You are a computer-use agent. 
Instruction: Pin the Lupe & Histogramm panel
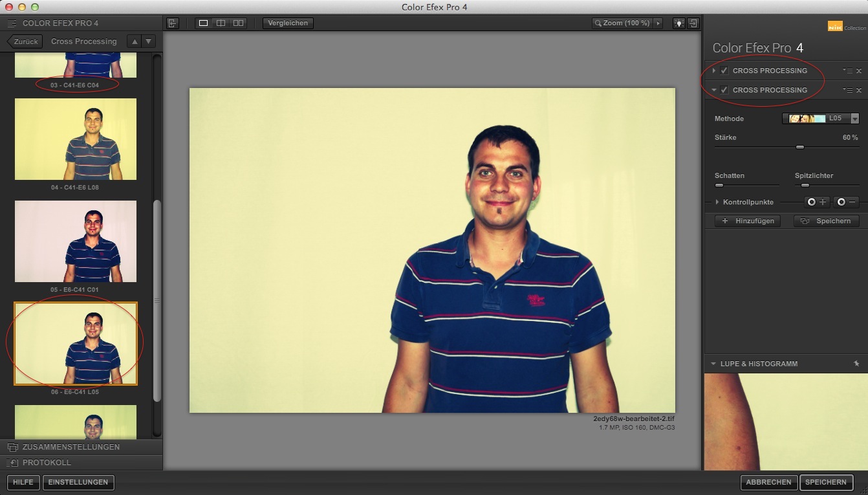click(x=856, y=364)
